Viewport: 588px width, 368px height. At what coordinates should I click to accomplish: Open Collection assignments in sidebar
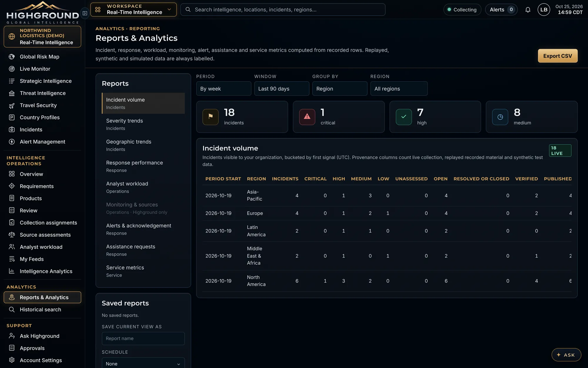pyautogui.click(x=42, y=223)
